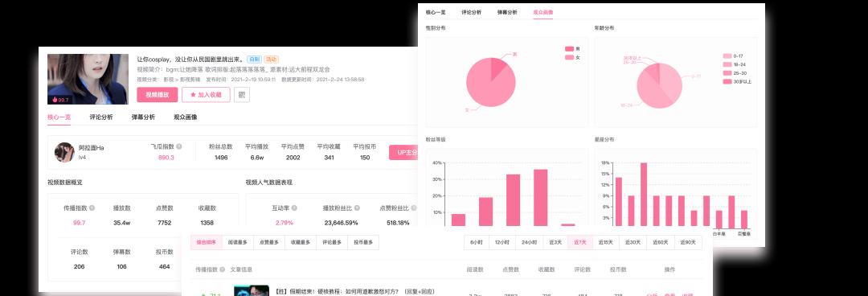The image size is (868, 296).
Task: Click the help icon next to 飞瓜指数
Action: pyautogui.click(x=178, y=147)
